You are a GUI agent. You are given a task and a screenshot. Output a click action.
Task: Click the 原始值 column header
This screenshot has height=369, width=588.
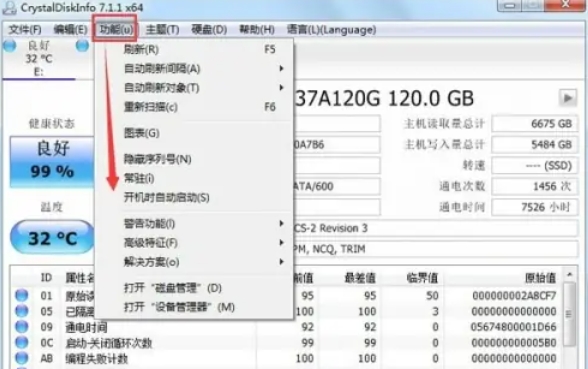pyautogui.click(x=540, y=278)
